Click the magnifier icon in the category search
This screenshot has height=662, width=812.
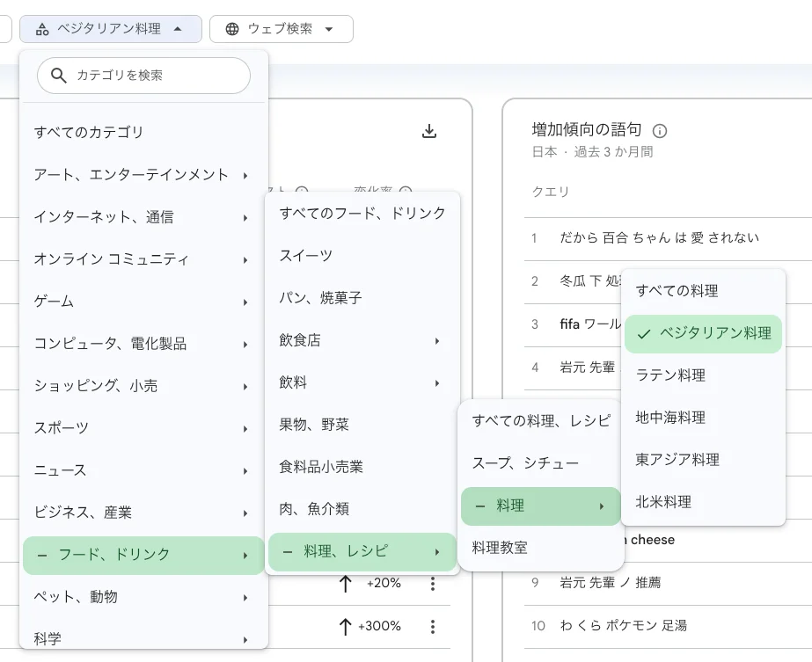click(59, 76)
